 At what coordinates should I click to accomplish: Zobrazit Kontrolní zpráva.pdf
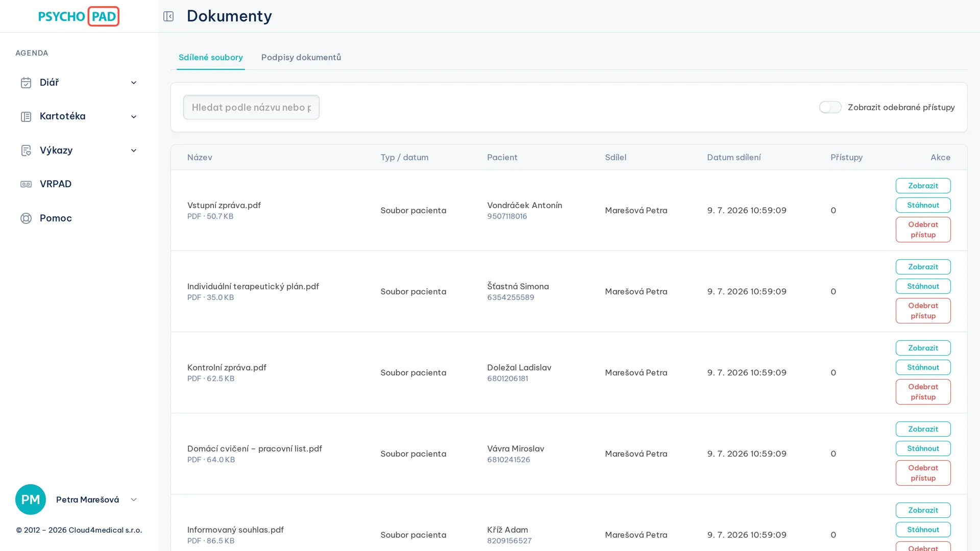(923, 348)
